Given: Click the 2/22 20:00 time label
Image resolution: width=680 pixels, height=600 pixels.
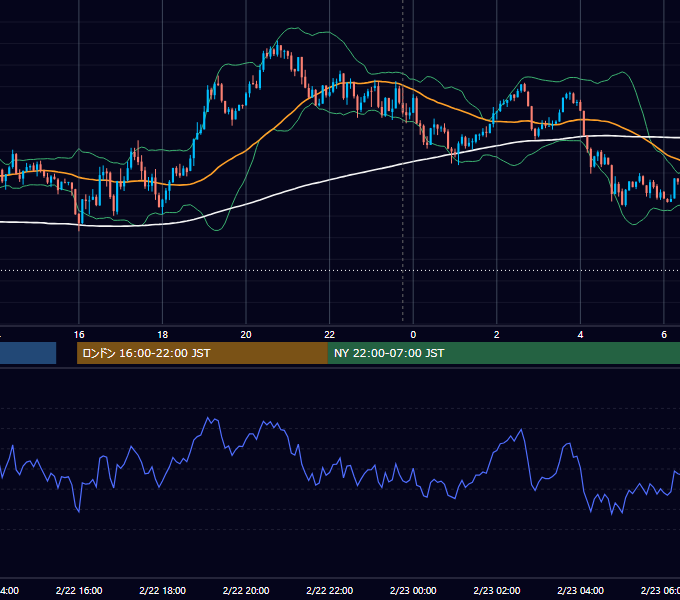Looking at the screenshot, I should (246, 590).
